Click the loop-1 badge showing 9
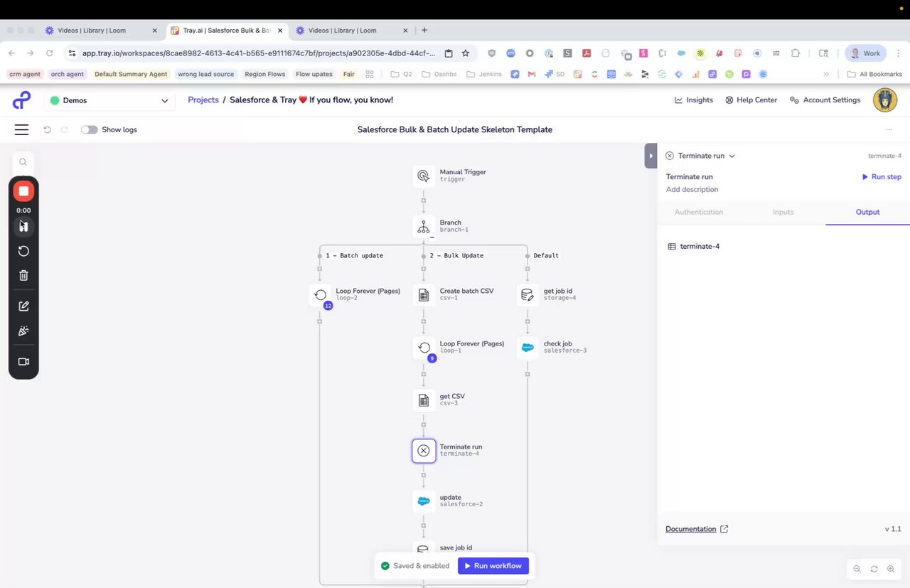Screen dimensions: 910x588 (x=432, y=358)
